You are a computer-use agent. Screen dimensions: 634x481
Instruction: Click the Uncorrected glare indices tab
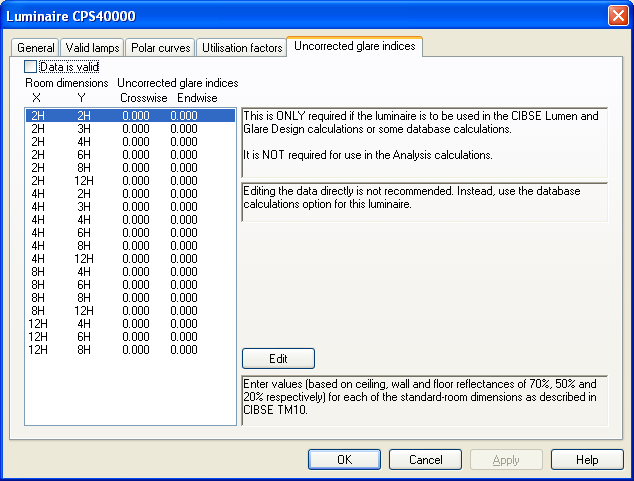355,47
